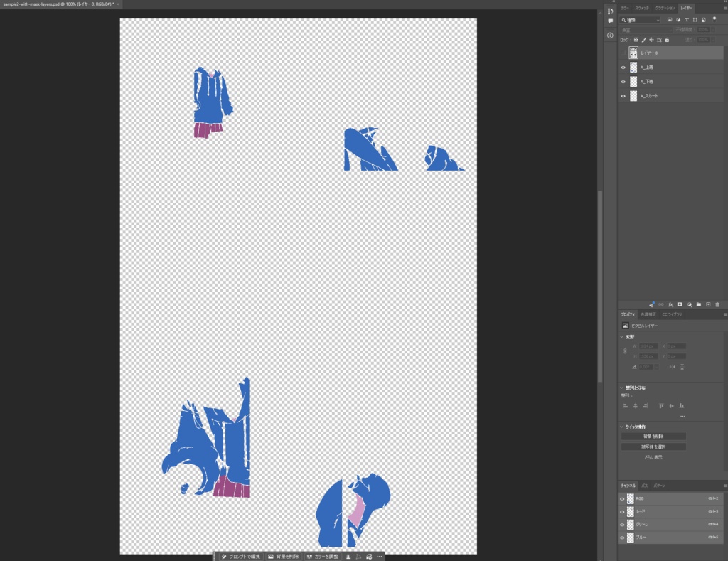
Task: Add a layer mask
Action: 680,304
